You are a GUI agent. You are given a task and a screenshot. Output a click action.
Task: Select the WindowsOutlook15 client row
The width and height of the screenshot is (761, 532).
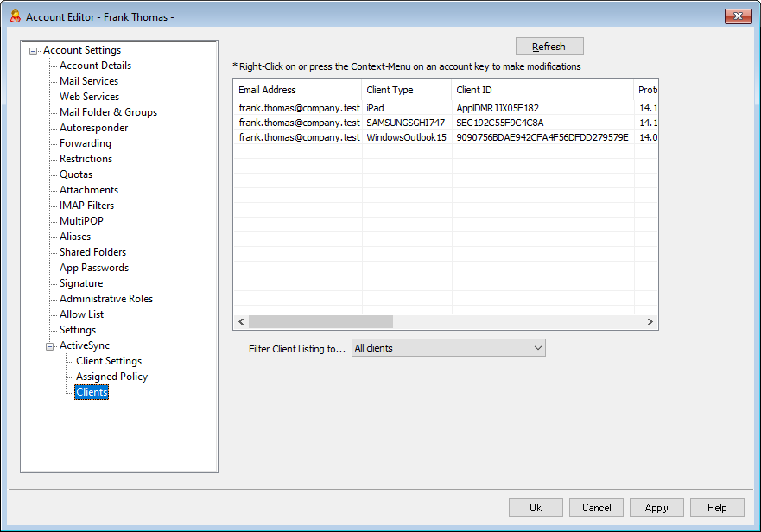click(x=406, y=137)
